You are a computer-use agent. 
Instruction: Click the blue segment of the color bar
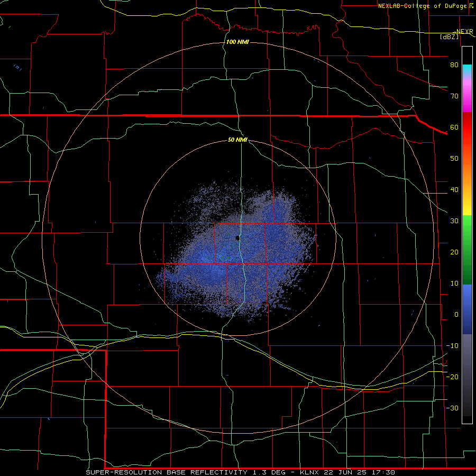click(x=467, y=309)
